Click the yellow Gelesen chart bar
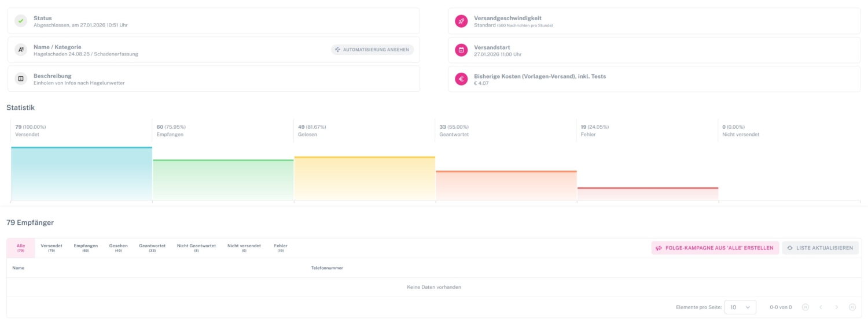Screen dimensions: 868x323 tap(365, 178)
